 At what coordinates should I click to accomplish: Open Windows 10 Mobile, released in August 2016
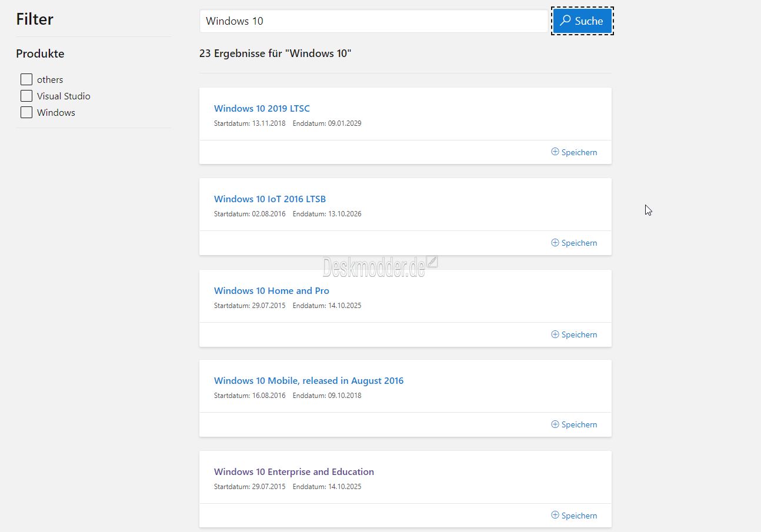pos(309,380)
